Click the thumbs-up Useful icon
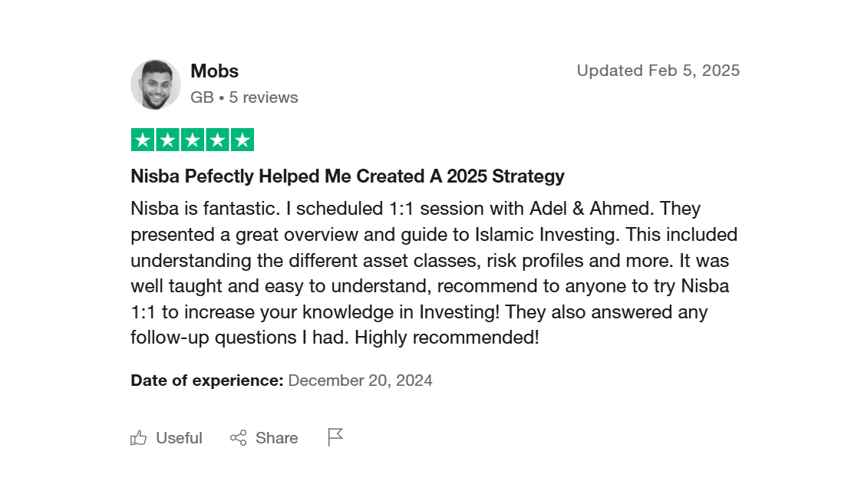The width and height of the screenshot is (851, 504). (139, 438)
